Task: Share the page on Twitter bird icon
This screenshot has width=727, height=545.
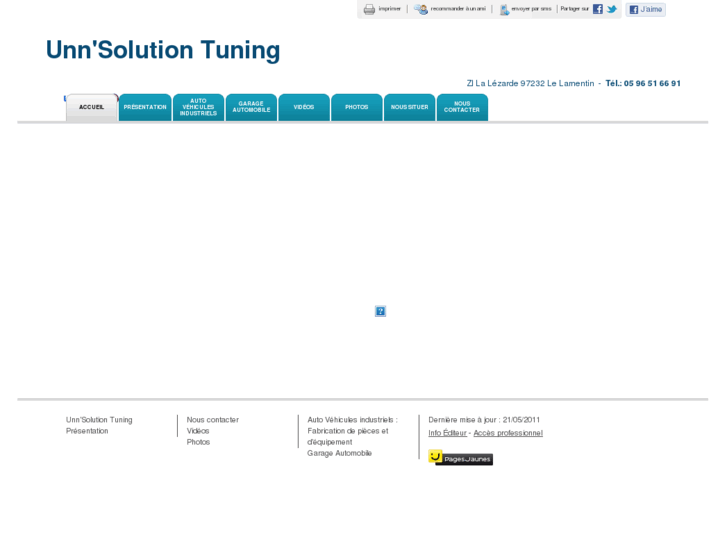Action: 612,9
